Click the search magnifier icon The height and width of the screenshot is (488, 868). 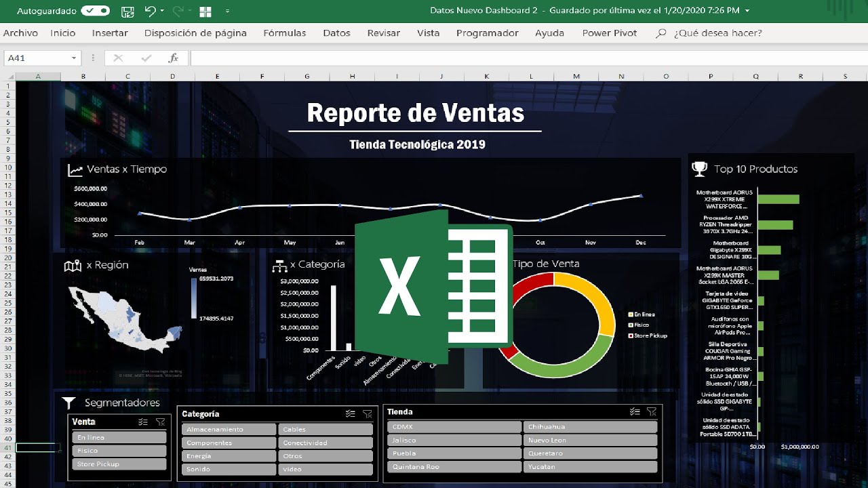pos(661,33)
